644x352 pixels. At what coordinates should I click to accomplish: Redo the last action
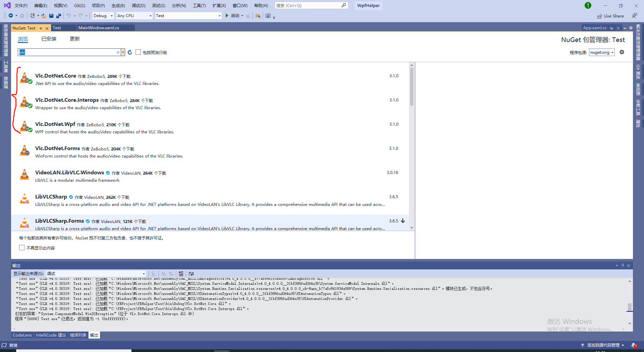pos(81,15)
